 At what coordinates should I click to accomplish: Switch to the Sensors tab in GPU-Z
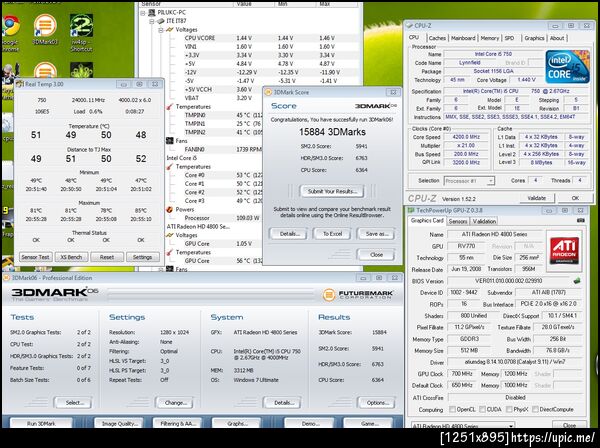(x=458, y=221)
